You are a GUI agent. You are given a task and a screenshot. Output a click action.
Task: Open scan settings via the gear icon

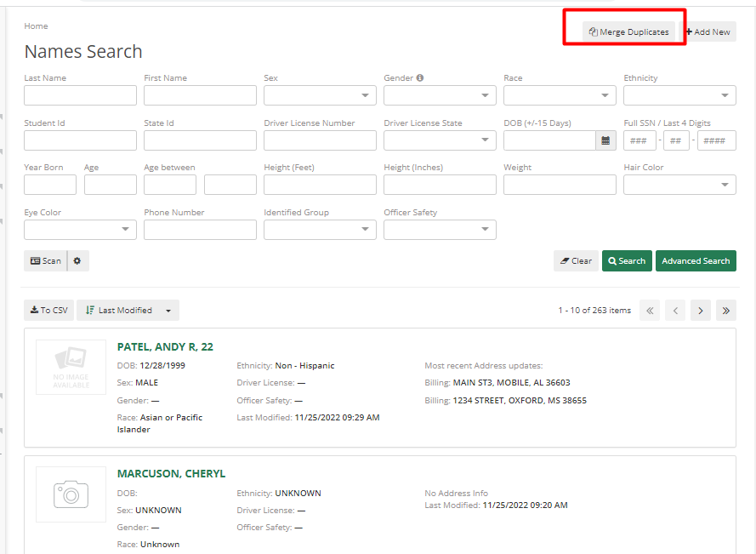77,260
